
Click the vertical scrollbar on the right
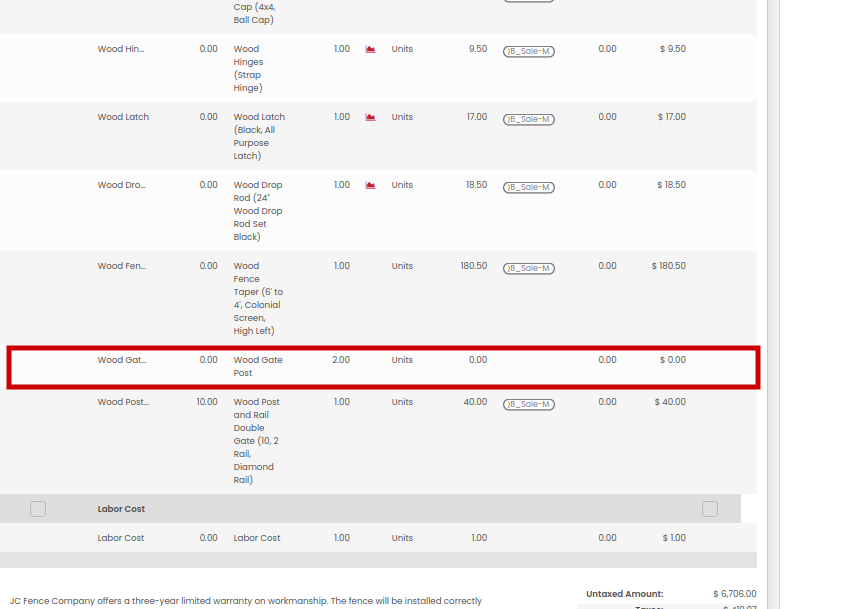click(x=772, y=300)
